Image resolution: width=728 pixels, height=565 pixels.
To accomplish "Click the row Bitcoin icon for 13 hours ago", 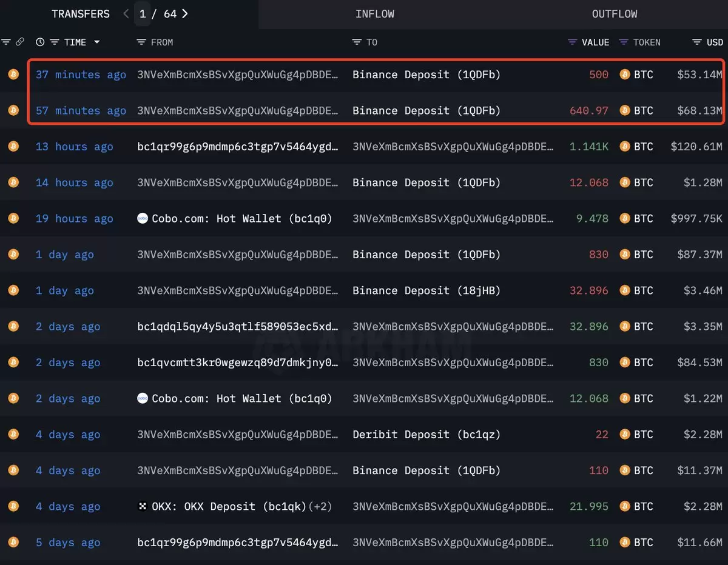I will (x=13, y=147).
